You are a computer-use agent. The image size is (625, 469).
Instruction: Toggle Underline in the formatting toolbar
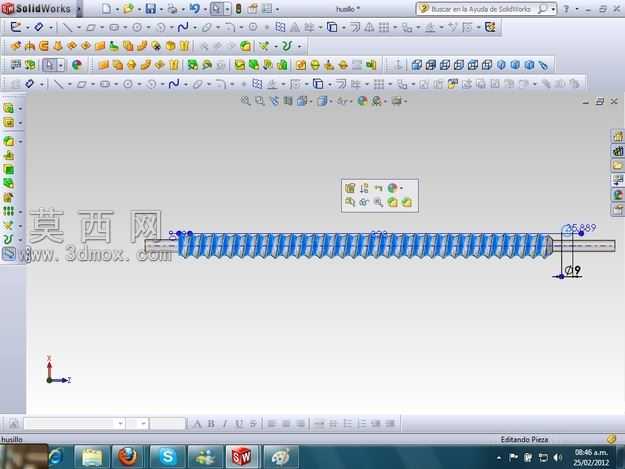coord(239,424)
